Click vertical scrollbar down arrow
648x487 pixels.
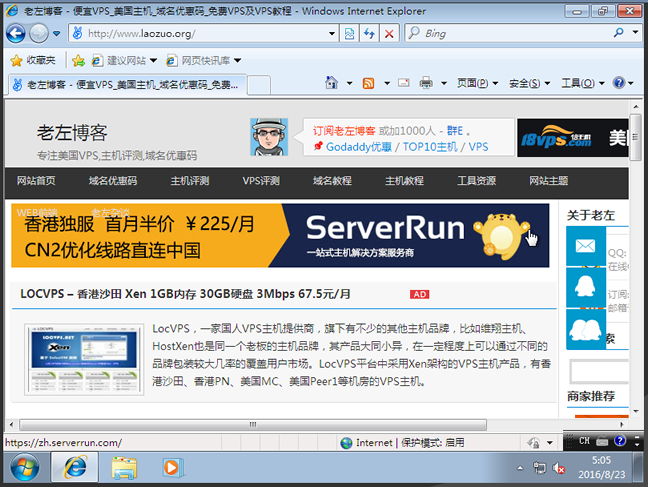click(x=636, y=411)
